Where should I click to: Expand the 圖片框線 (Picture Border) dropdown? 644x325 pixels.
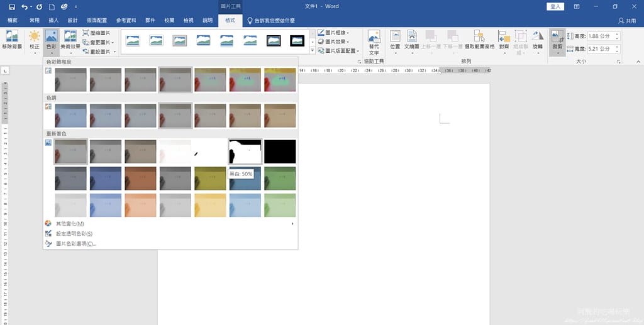348,33
